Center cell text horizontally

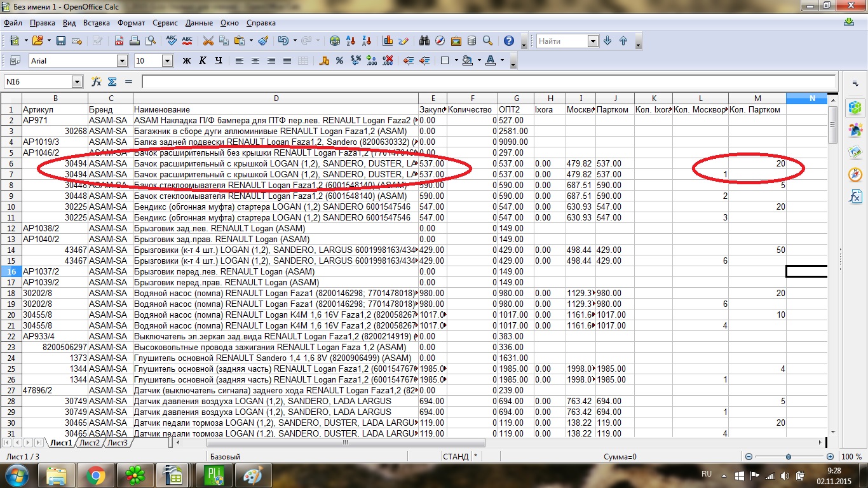point(255,60)
